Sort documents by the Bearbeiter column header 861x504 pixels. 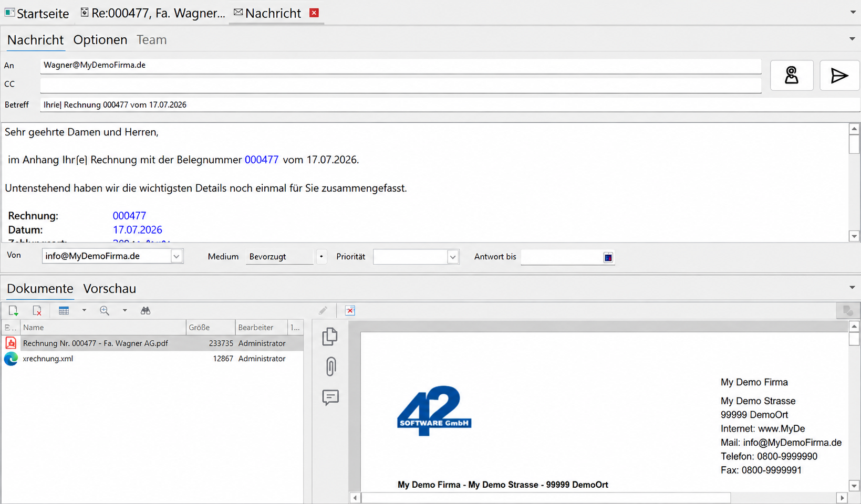tap(261, 327)
